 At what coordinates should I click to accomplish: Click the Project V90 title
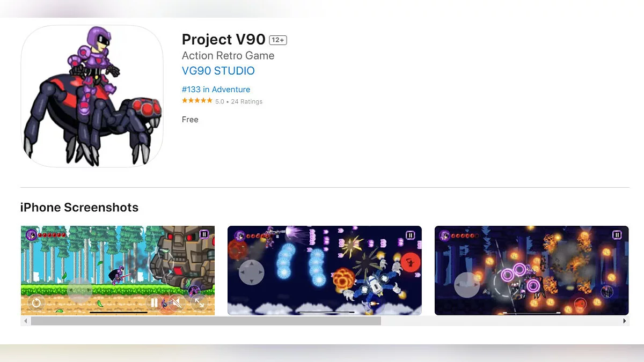(x=224, y=40)
